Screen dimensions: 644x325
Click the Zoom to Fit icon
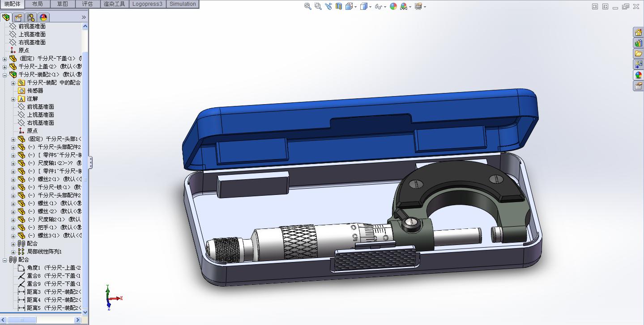point(308,6)
